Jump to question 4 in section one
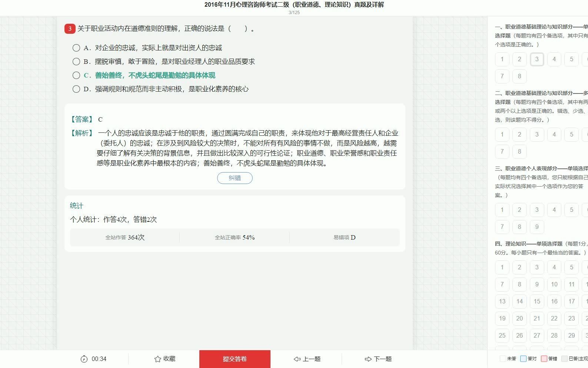 pos(554,59)
